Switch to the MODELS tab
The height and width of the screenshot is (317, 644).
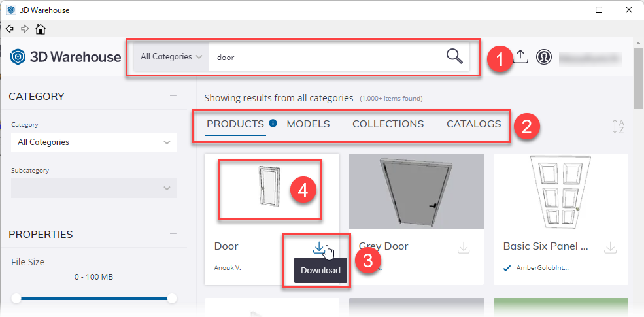[308, 124]
